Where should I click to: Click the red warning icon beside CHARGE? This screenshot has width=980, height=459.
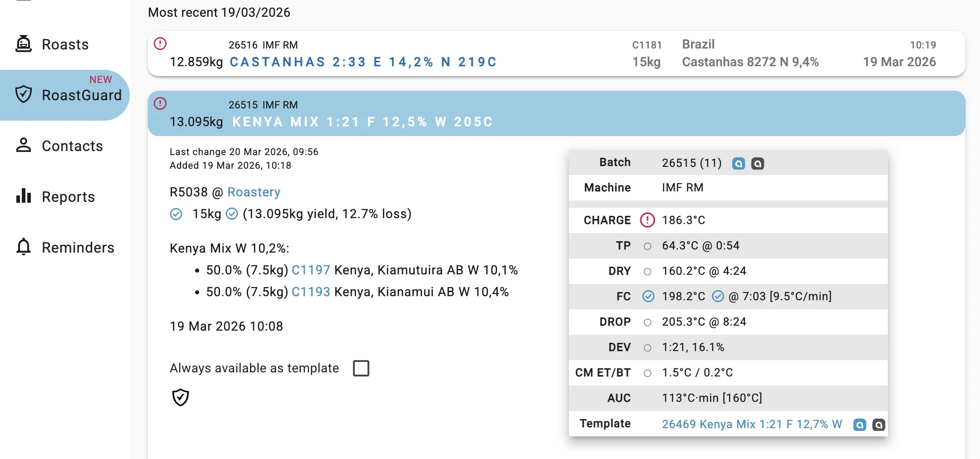647,220
